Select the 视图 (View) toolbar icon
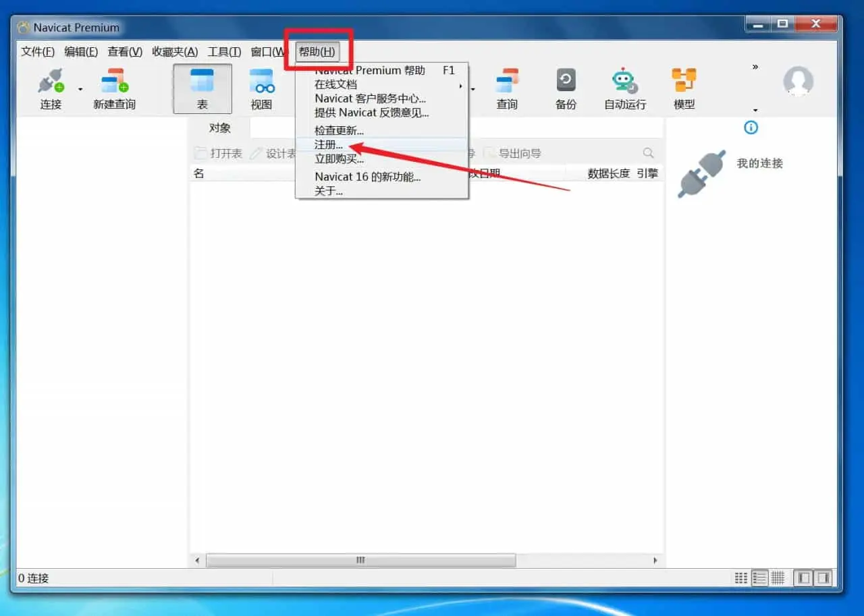This screenshot has width=864, height=616. pos(261,81)
